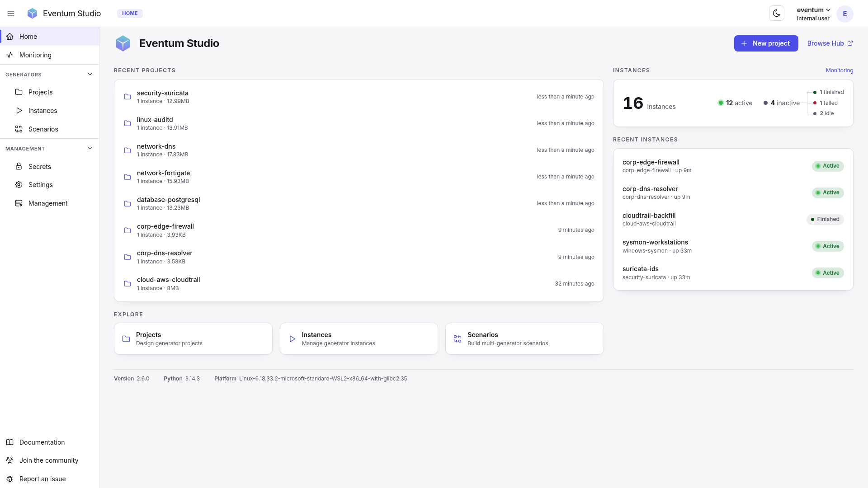Image resolution: width=868 pixels, height=488 pixels.
Task: Click the folder icon for network-dns
Action: (x=127, y=150)
